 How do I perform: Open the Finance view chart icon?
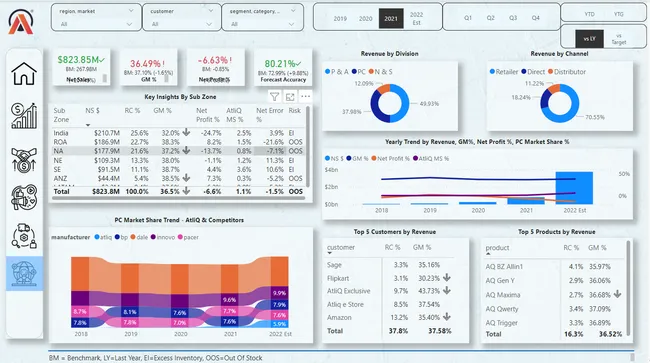pos(24,116)
